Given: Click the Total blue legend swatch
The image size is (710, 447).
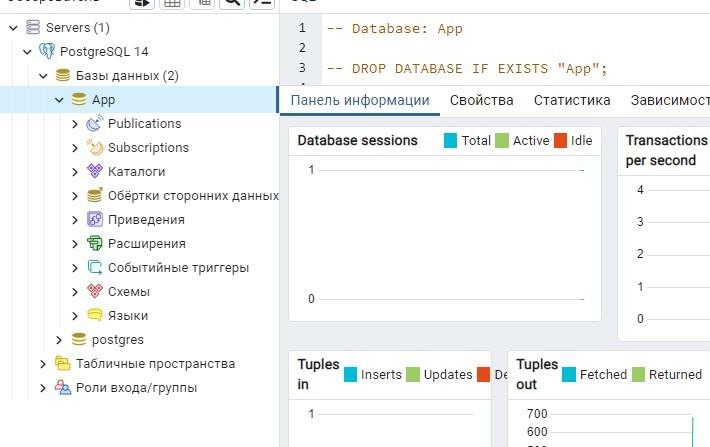Looking at the screenshot, I should point(451,140).
